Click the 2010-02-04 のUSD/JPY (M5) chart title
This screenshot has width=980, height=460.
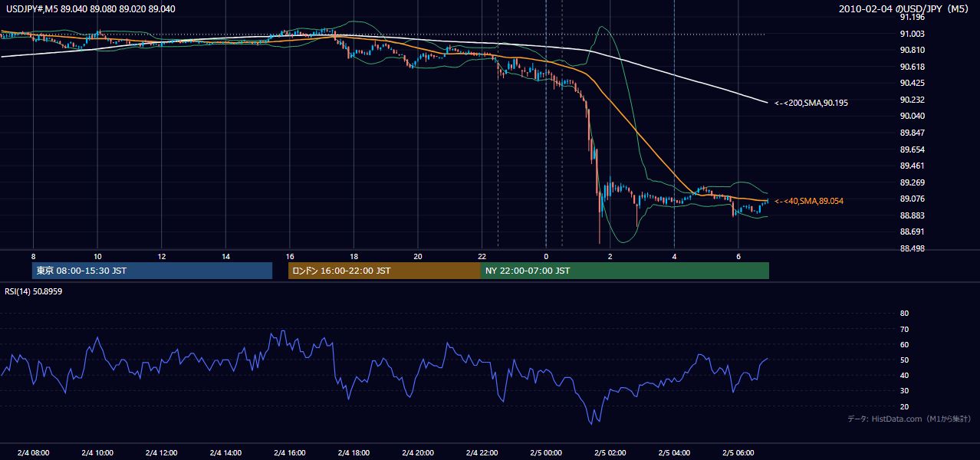click(x=904, y=8)
